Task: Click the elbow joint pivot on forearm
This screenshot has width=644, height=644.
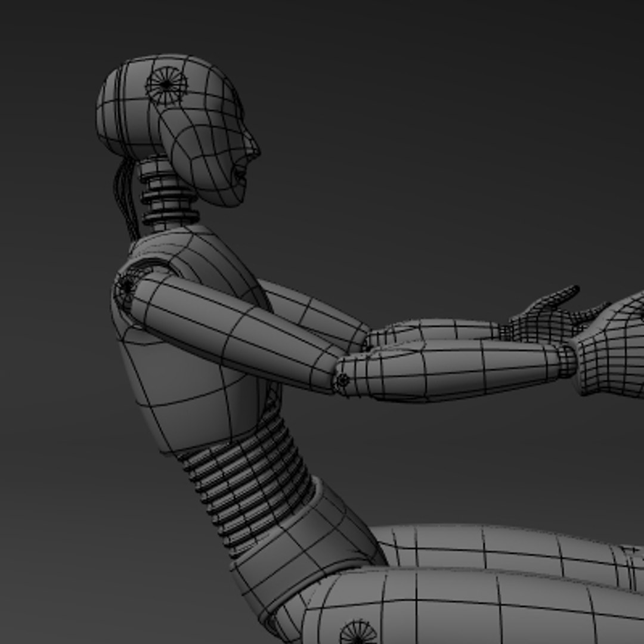Action: coord(342,380)
